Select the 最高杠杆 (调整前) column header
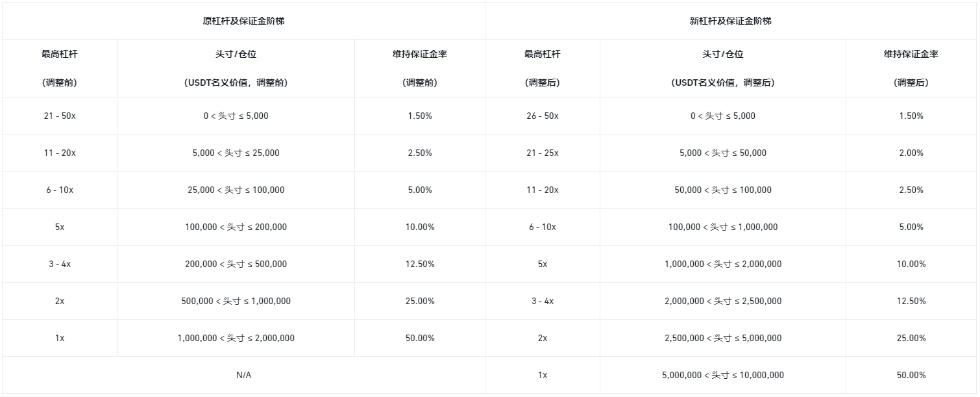This screenshot has width=980, height=397. 59,68
